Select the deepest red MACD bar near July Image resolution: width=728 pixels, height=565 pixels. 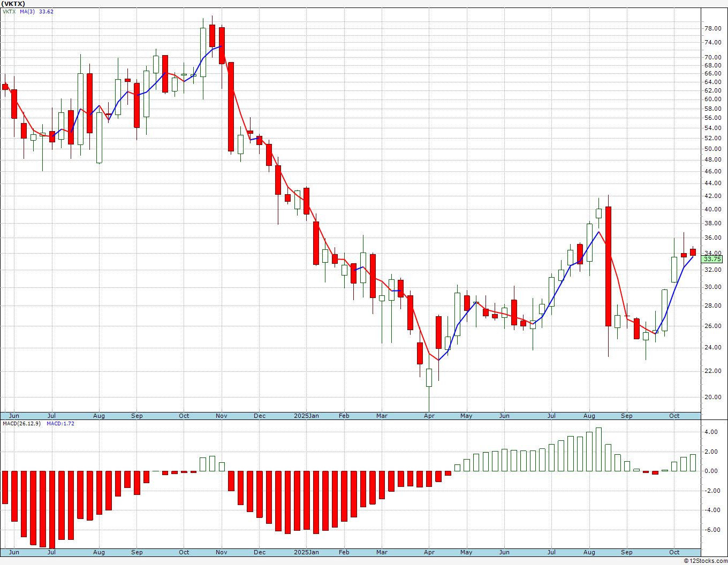52,509
